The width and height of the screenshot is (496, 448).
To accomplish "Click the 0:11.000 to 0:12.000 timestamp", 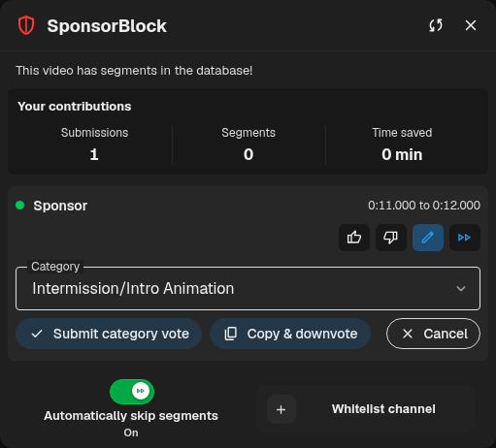I will tap(424, 206).
